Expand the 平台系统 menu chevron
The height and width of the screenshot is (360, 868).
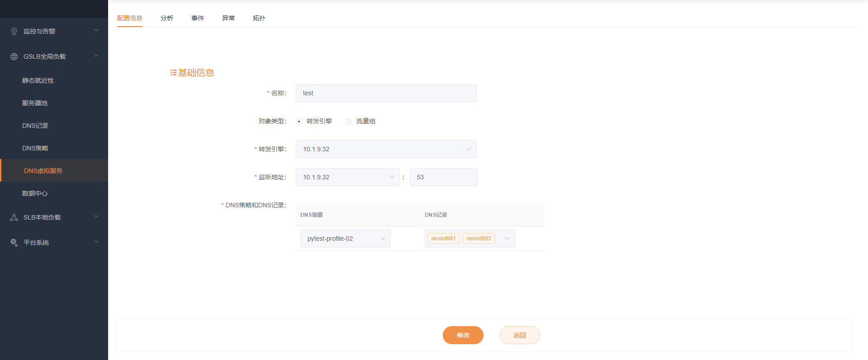pyautogui.click(x=96, y=242)
